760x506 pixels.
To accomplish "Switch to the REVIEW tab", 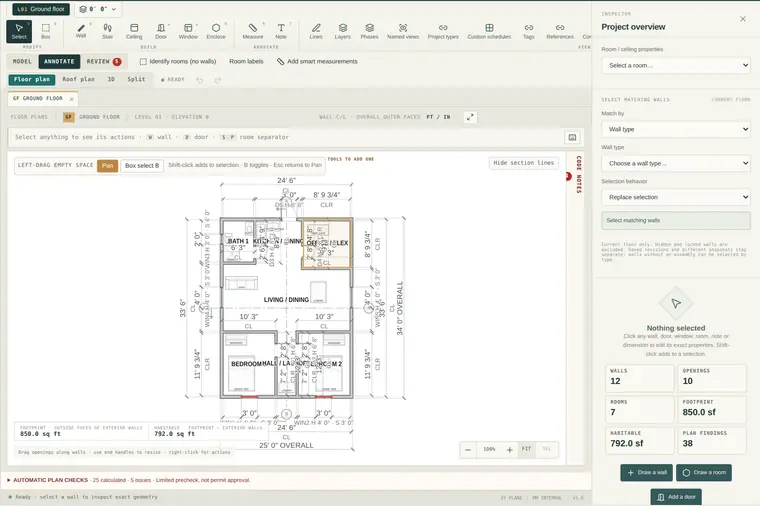I will point(103,62).
